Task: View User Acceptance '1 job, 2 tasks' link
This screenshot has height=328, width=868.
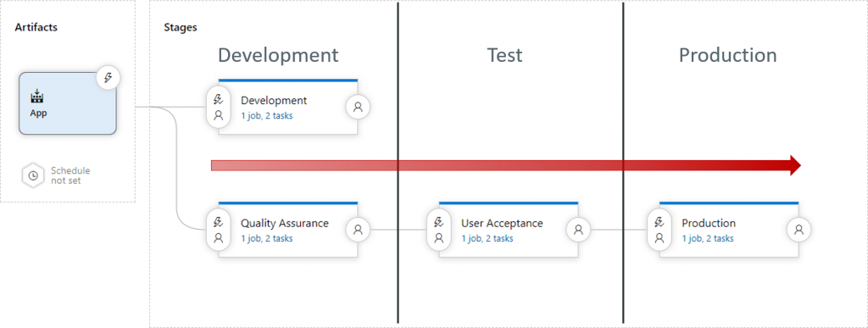Action: 487,239
